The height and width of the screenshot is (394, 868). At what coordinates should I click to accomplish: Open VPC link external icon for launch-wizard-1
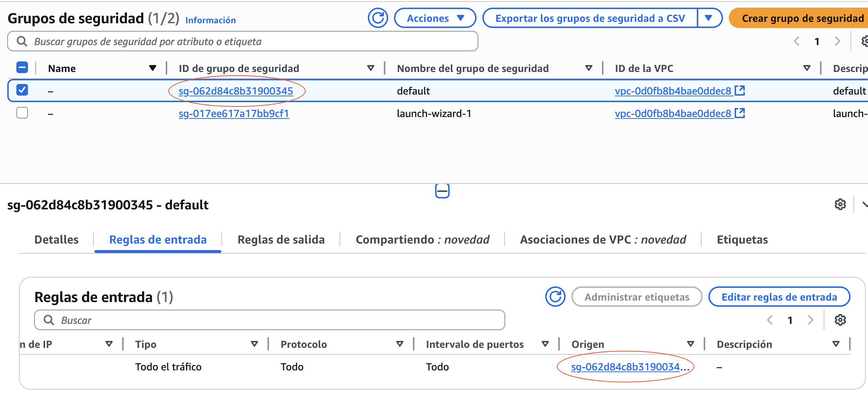pyautogui.click(x=740, y=113)
